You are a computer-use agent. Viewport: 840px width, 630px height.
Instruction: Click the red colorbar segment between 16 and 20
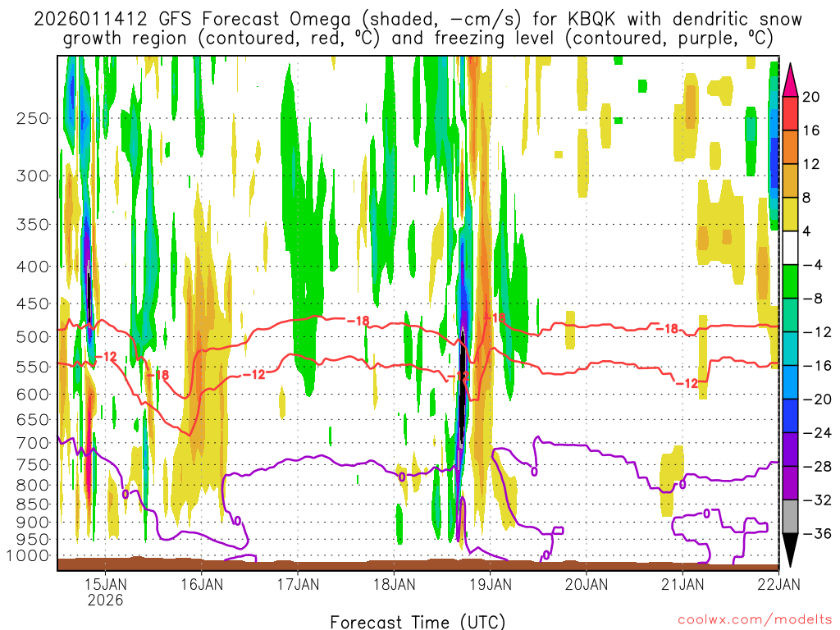(790, 113)
